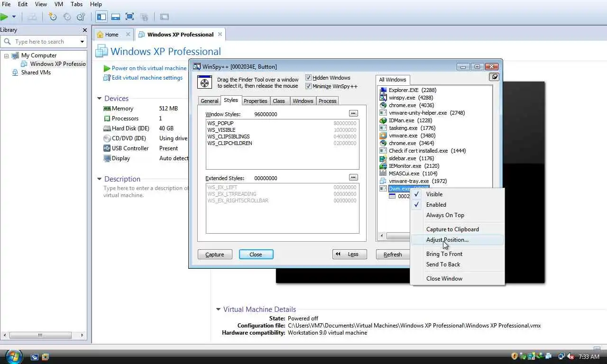
Task: Close the Windows XP Professional tab
Action: (220, 34)
